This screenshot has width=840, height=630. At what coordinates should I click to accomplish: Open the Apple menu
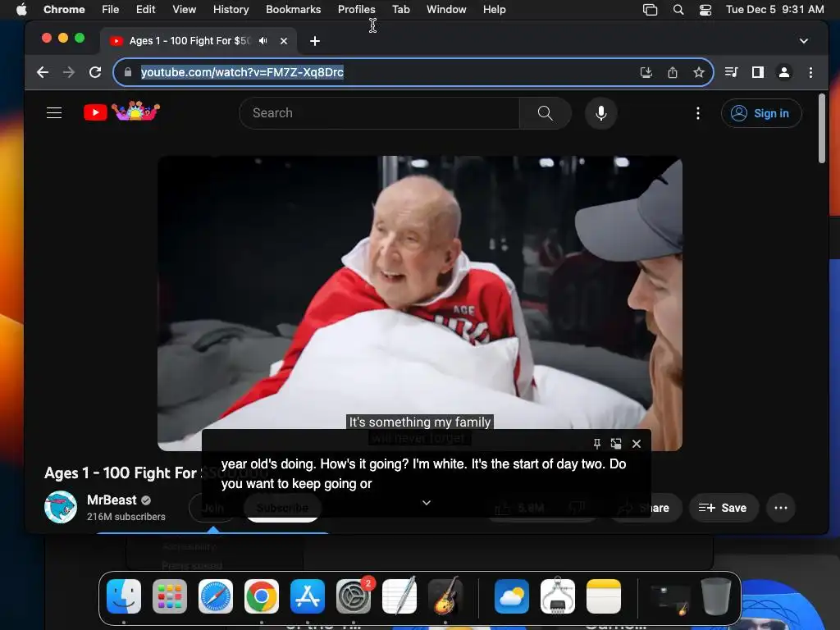point(21,9)
